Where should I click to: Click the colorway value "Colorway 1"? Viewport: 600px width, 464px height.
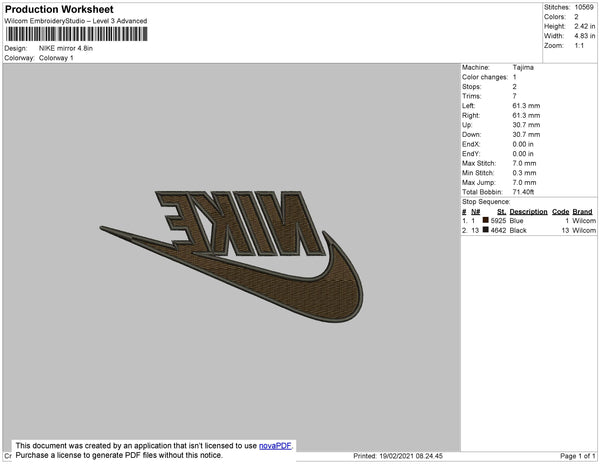(56, 58)
